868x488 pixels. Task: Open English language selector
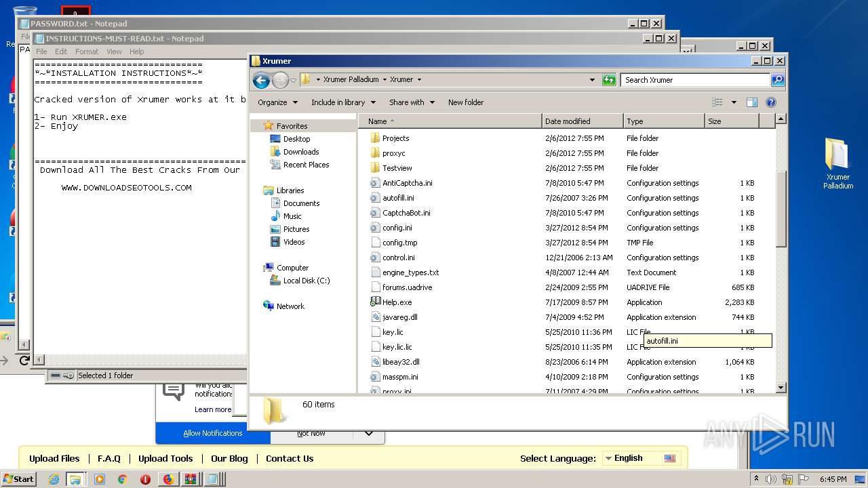tap(641, 458)
